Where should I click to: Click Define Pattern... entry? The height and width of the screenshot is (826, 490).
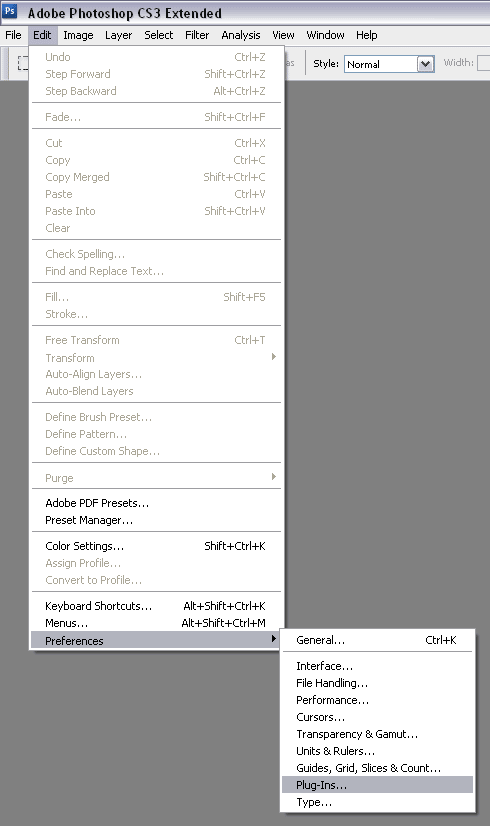click(x=156, y=434)
